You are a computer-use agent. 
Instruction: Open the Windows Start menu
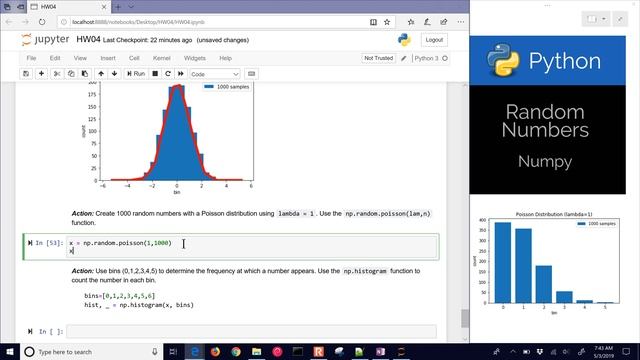tap(10, 351)
